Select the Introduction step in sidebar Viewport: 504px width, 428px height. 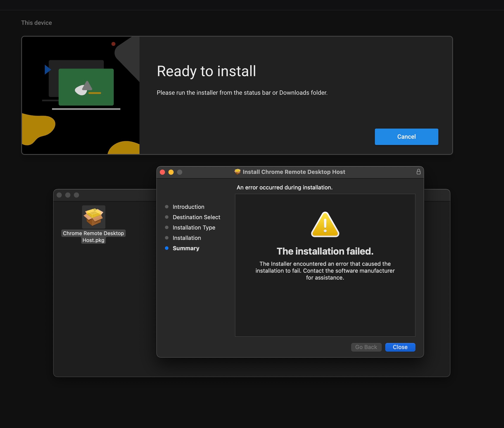click(x=188, y=207)
